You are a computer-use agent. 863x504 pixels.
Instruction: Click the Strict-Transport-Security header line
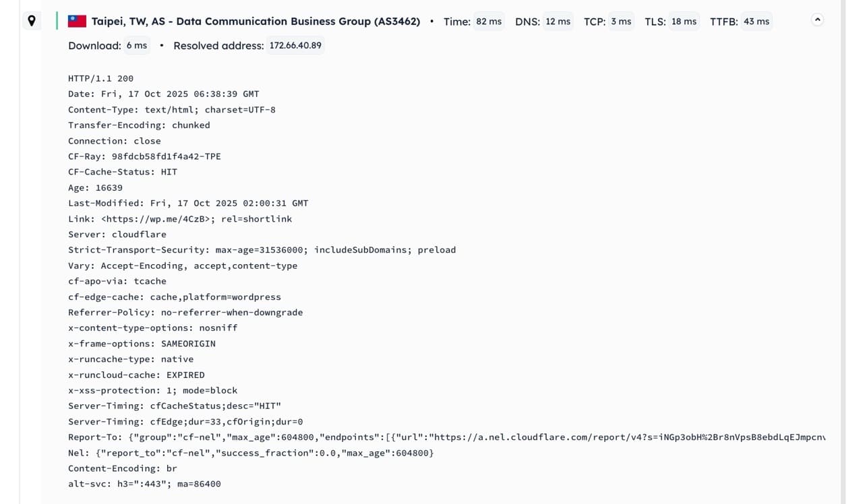click(262, 250)
